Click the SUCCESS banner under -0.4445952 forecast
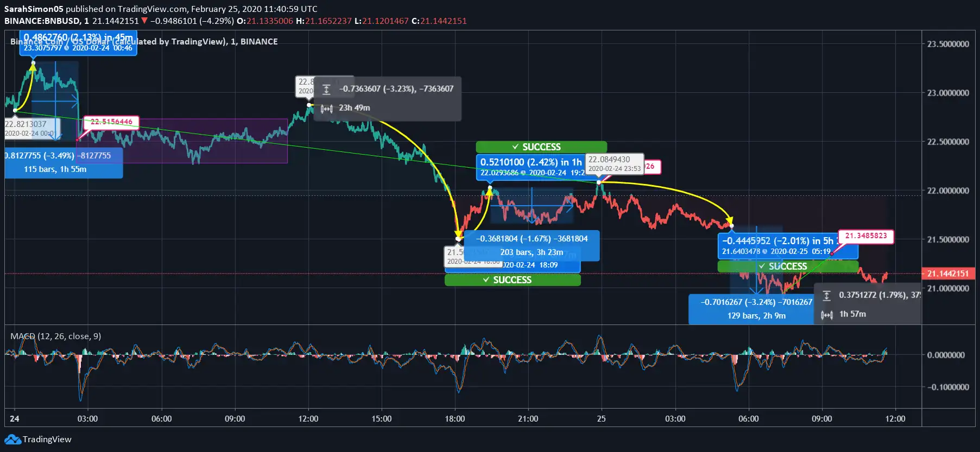The width and height of the screenshot is (980, 452). pyautogui.click(x=787, y=266)
